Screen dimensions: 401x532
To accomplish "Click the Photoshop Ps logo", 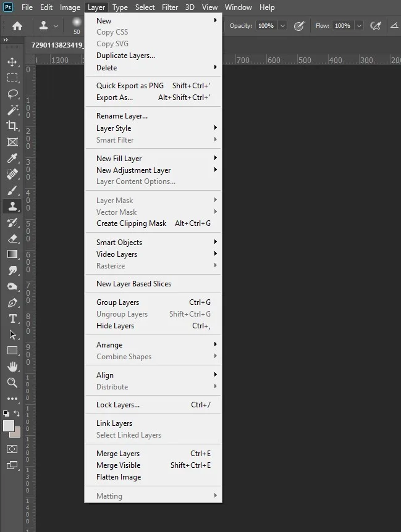I will [8, 7].
